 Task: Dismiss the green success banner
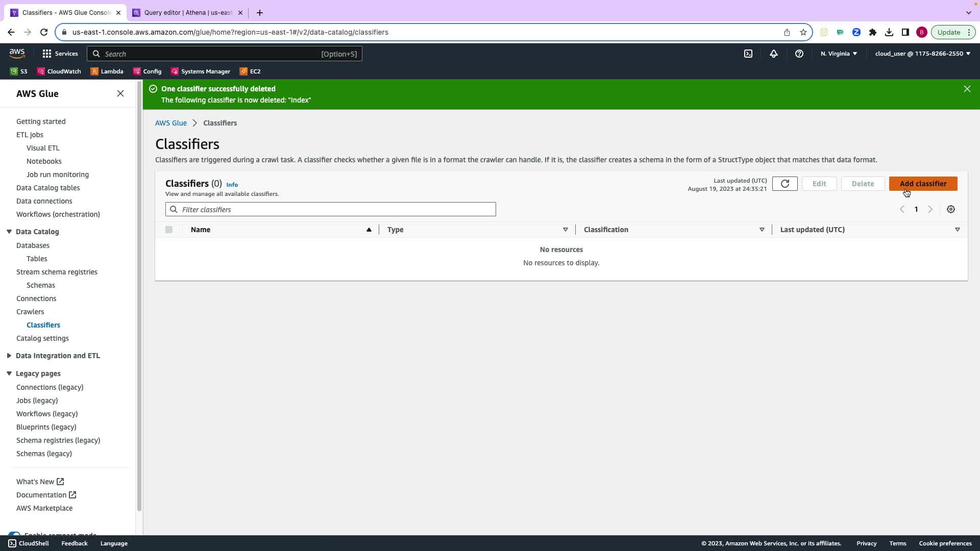click(x=967, y=89)
